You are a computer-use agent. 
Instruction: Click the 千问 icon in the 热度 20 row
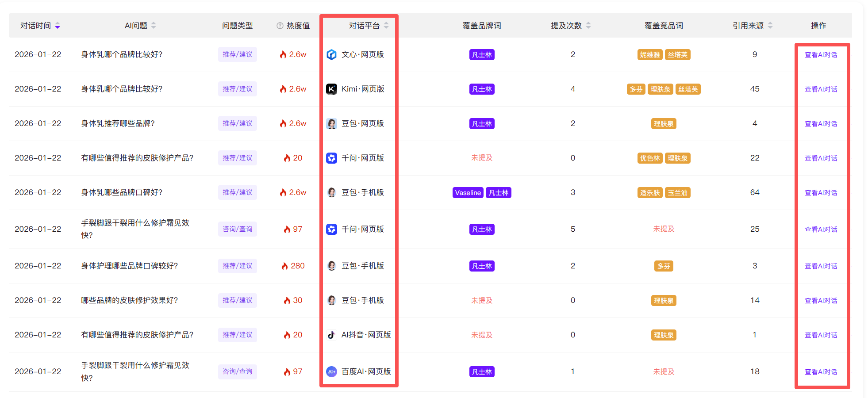pyautogui.click(x=331, y=158)
